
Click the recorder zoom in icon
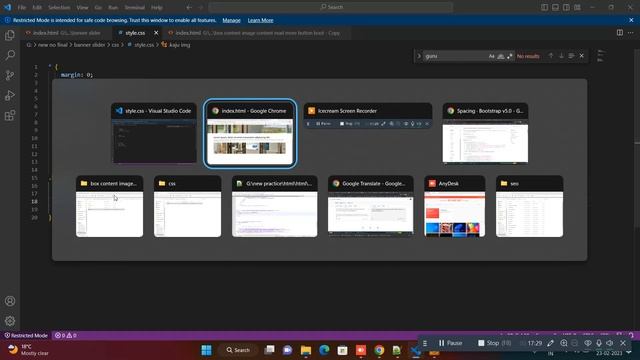[564, 343]
